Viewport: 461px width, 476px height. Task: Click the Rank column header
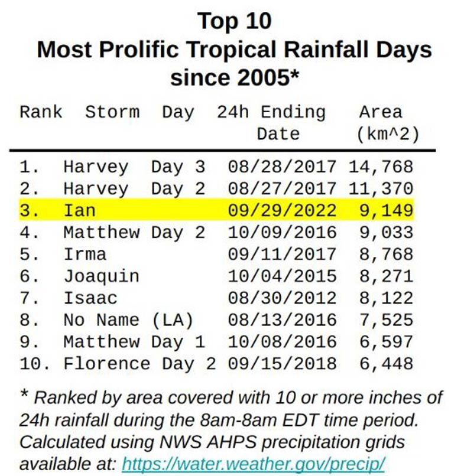pyautogui.click(x=41, y=112)
